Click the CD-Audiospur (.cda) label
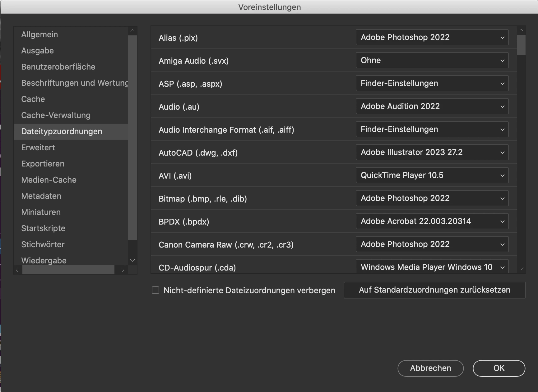Viewport: 538px width, 392px height. (197, 268)
